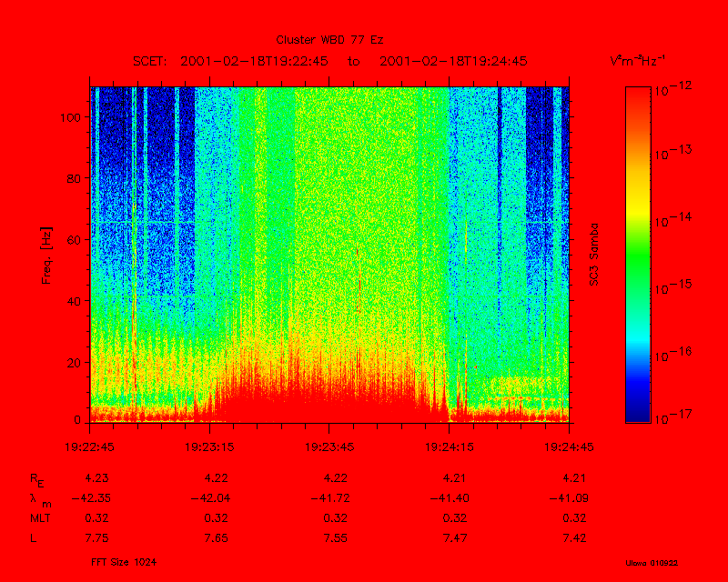Select the end time 2001-02-18T19:24:45
728x582 pixels.
tap(454, 61)
